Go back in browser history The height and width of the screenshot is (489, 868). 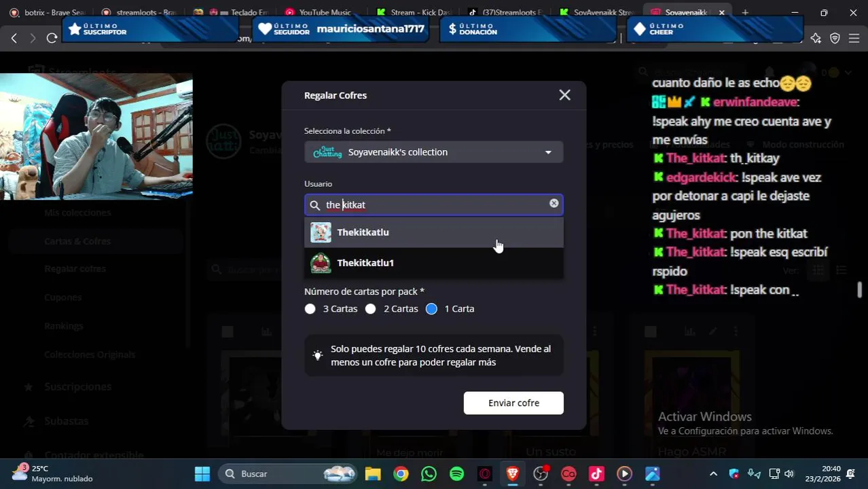click(14, 38)
